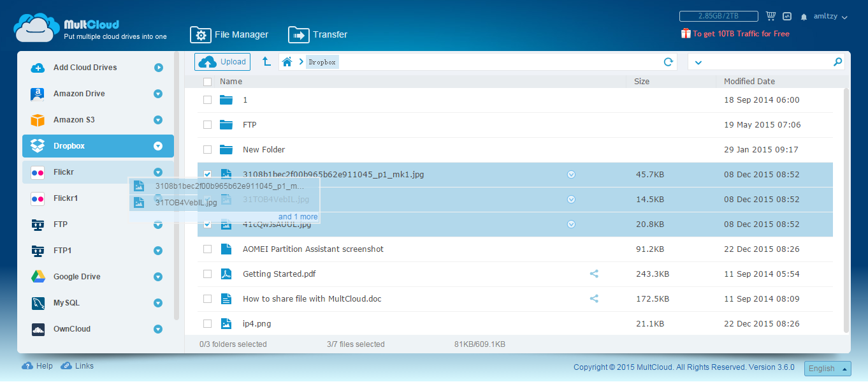
Task: Click the home breadcrumb icon
Action: pyautogui.click(x=287, y=62)
